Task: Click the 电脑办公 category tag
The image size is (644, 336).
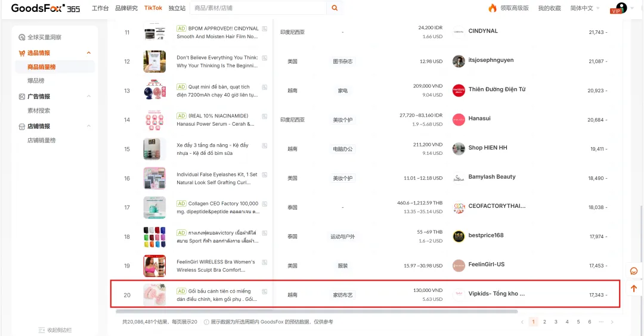Action: [342, 149]
